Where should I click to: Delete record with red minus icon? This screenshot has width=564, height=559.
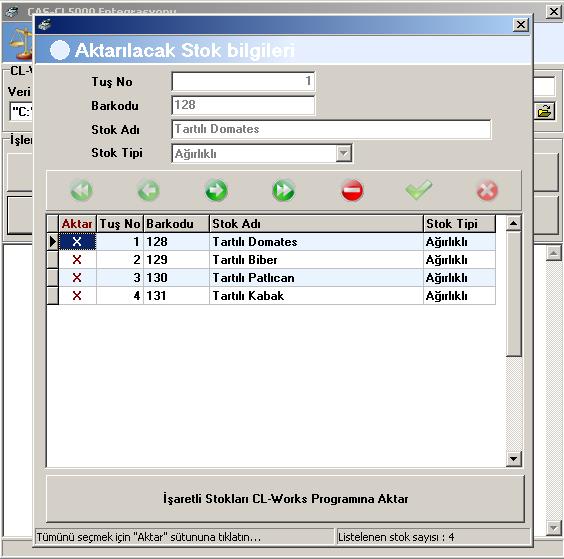[x=352, y=190]
